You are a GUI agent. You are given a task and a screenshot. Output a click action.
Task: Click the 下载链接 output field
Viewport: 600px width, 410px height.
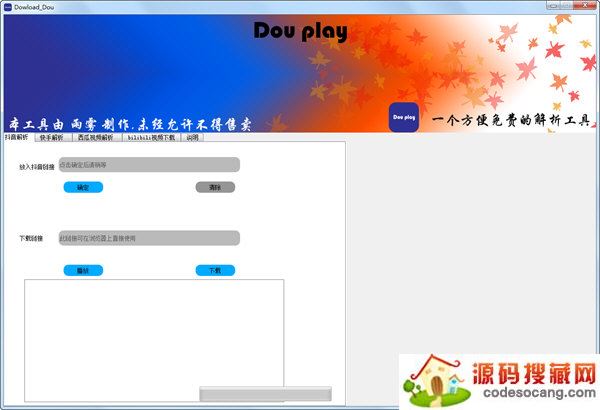pos(148,238)
